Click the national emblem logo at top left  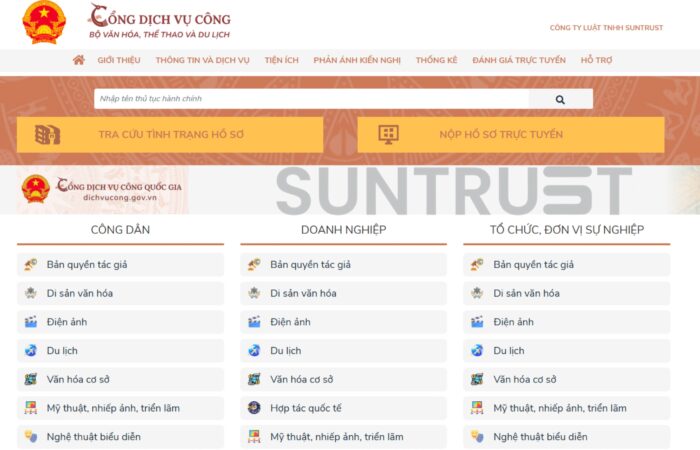[x=44, y=22]
